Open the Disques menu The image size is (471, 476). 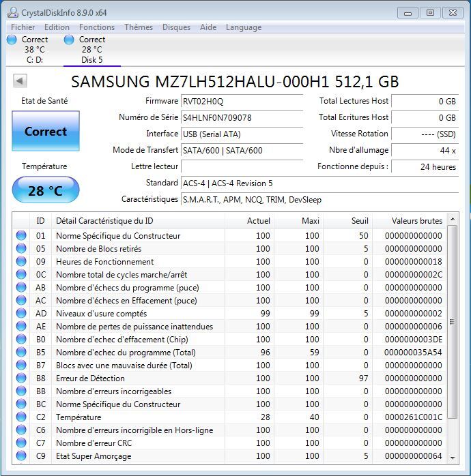(176, 27)
